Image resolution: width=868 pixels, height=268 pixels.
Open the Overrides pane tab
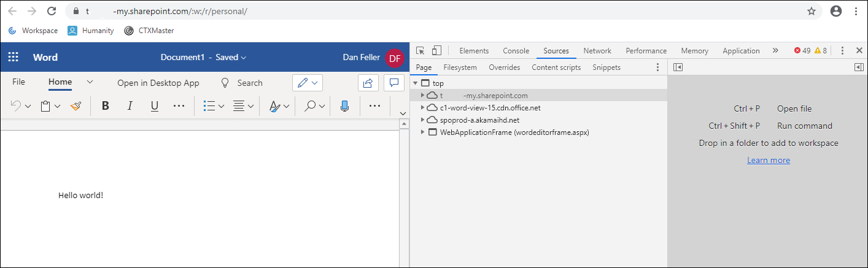click(504, 67)
